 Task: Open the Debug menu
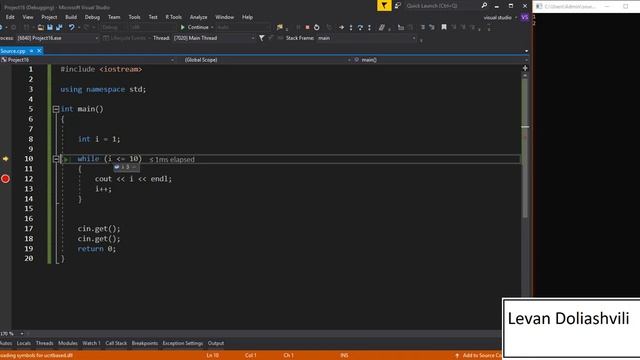click(x=92, y=17)
